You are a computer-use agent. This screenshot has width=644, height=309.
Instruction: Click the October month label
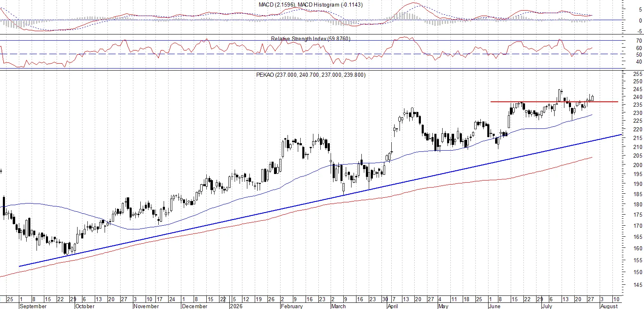coord(85,306)
